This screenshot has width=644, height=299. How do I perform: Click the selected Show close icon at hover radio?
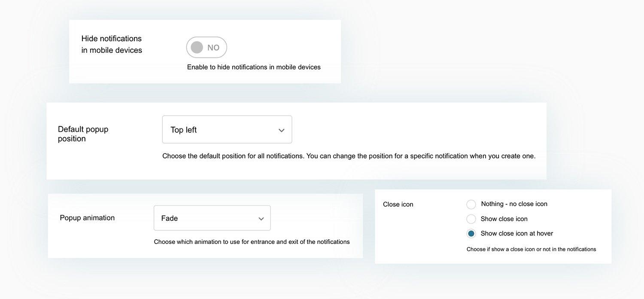pos(471,234)
